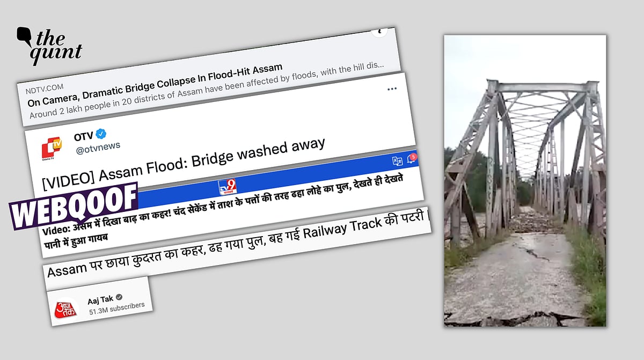Click the steel bridge video thumbnail

coord(525,181)
